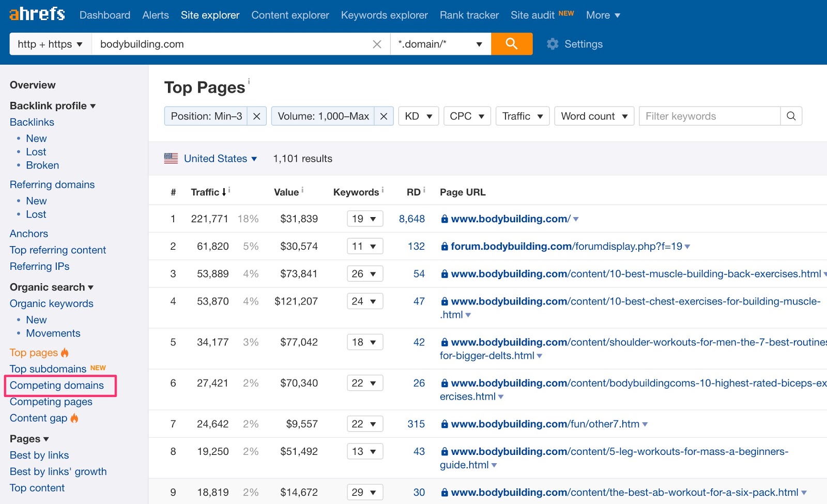Click the lock icon beside forum.bodybuilding.com URL
This screenshot has width=827, height=504.
click(445, 247)
